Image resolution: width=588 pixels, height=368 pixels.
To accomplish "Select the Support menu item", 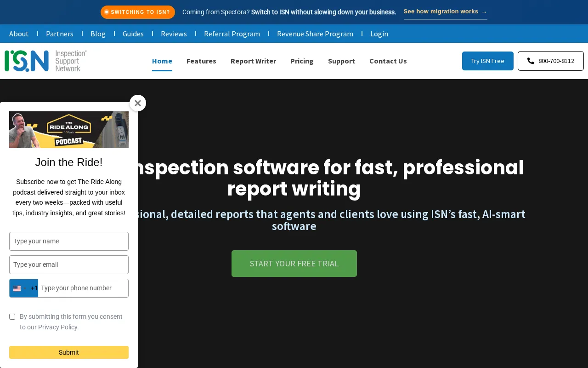I will coord(341,61).
